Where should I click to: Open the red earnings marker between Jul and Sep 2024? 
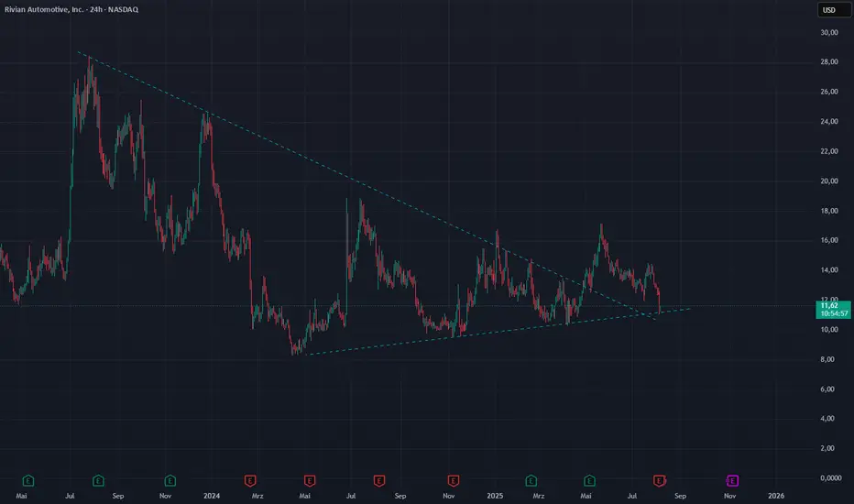[x=379, y=480]
